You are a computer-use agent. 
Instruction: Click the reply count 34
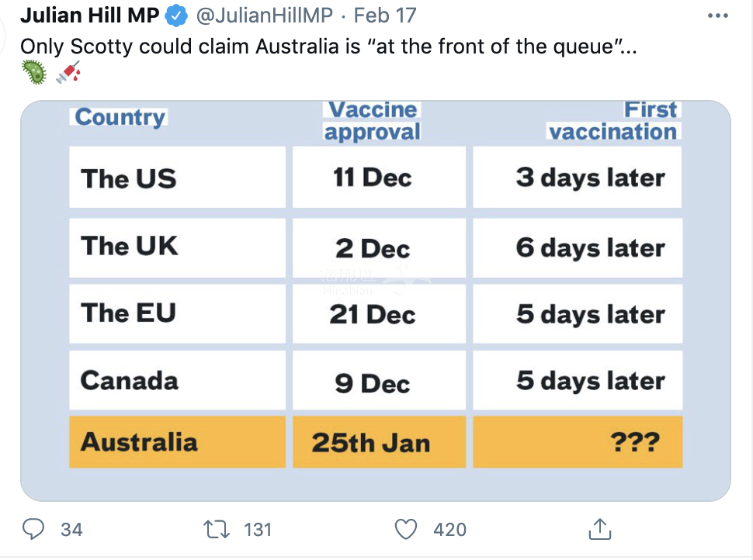click(71, 530)
